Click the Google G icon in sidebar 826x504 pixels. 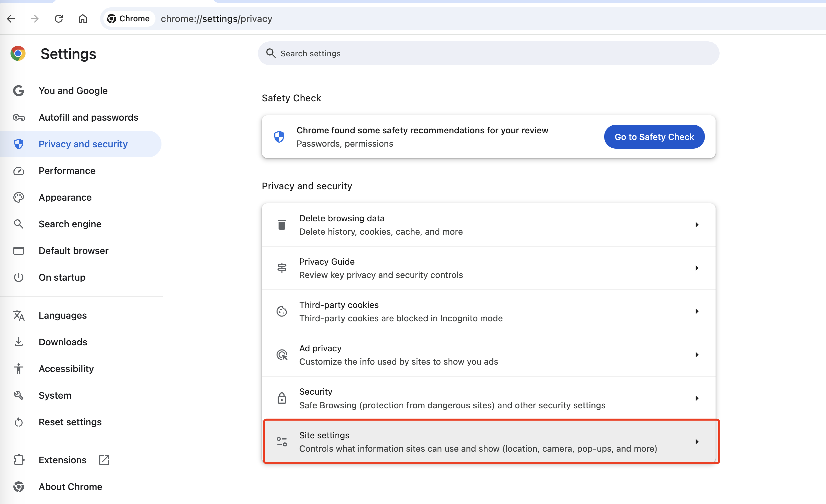point(19,91)
